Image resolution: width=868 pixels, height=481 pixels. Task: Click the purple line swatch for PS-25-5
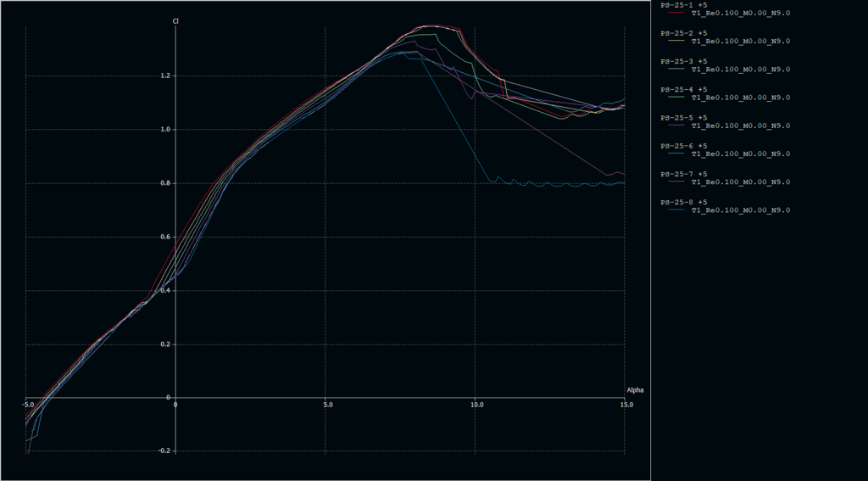[676, 126]
